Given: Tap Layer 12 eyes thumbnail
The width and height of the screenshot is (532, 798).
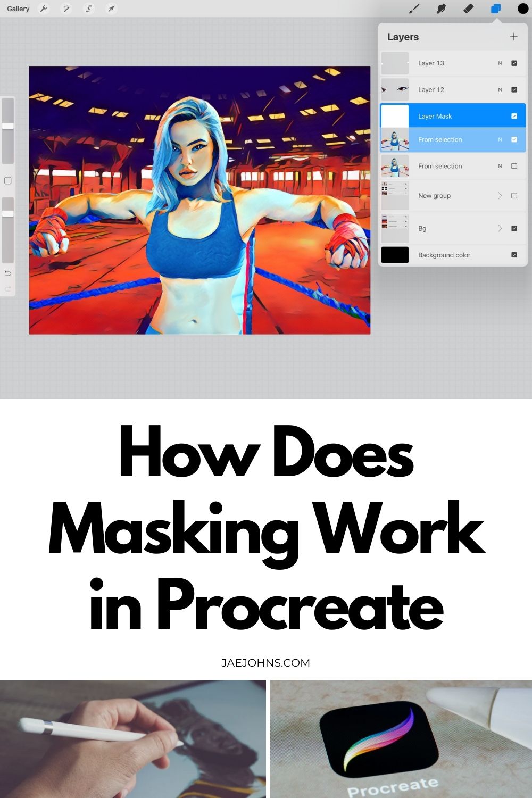Looking at the screenshot, I should [x=395, y=90].
